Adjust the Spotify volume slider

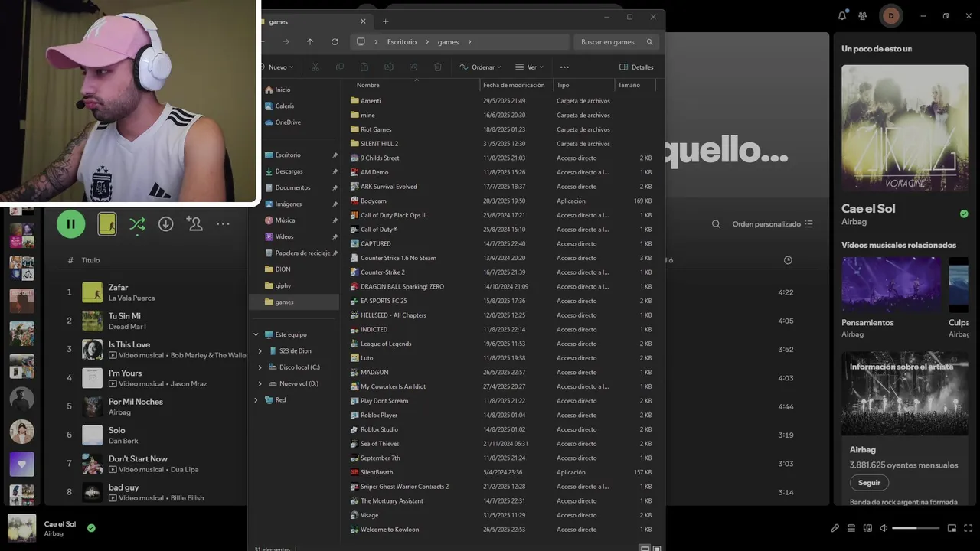[916, 528]
